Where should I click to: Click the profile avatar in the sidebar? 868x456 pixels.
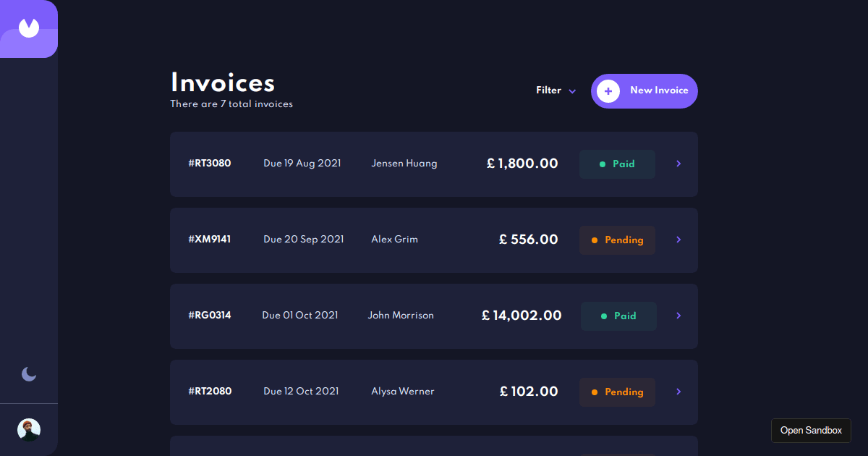pos(28,429)
